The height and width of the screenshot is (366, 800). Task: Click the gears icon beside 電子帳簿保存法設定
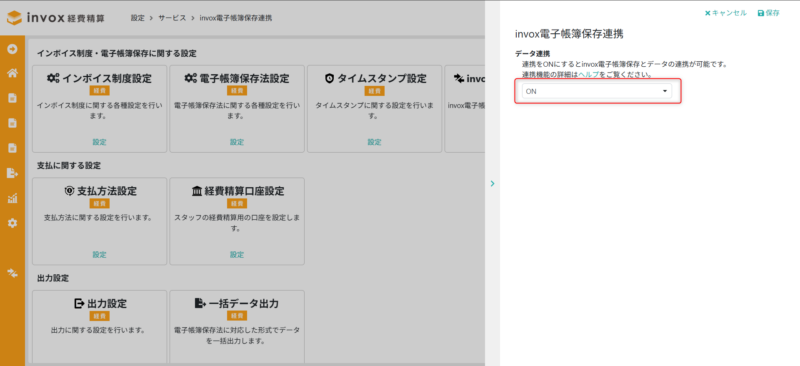191,79
